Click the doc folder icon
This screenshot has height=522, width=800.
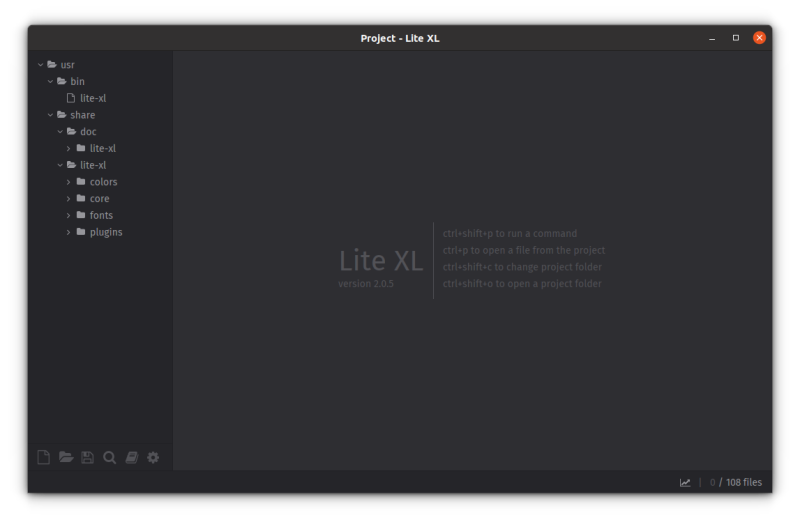[71, 131]
